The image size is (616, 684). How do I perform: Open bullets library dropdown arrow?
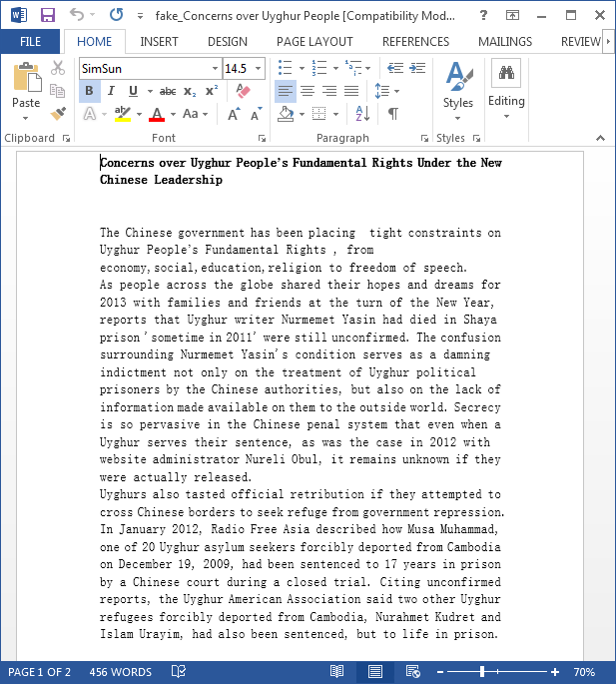(302, 68)
